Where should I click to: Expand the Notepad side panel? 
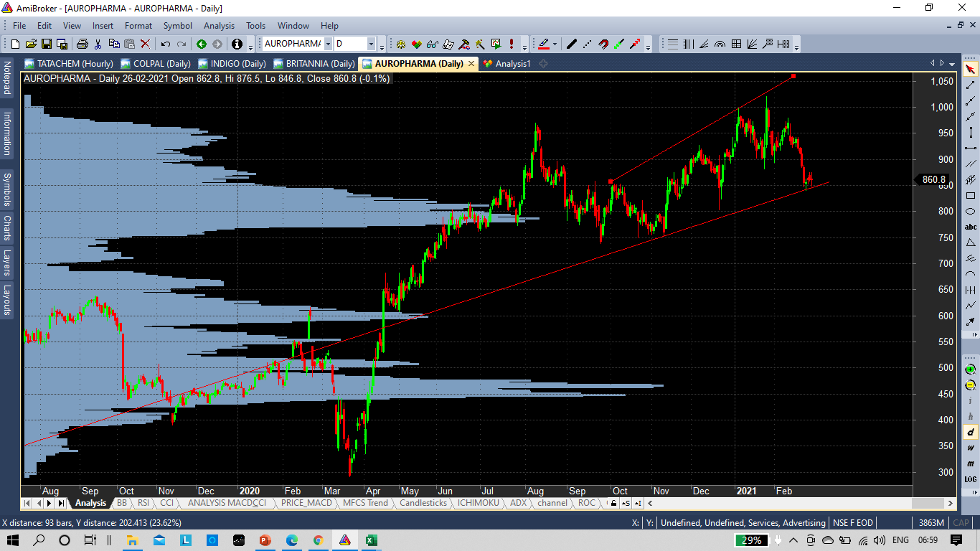[x=7, y=78]
